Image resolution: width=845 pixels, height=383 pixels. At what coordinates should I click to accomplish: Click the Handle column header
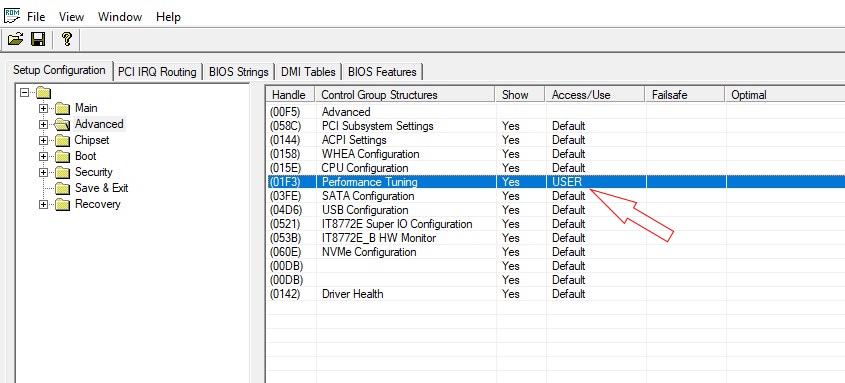click(291, 95)
